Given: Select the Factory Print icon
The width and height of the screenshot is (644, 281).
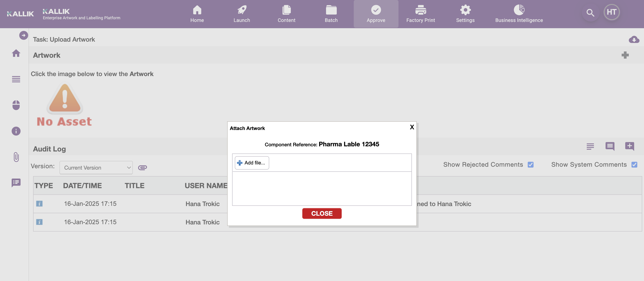Looking at the screenshot, I should (420, 14).
